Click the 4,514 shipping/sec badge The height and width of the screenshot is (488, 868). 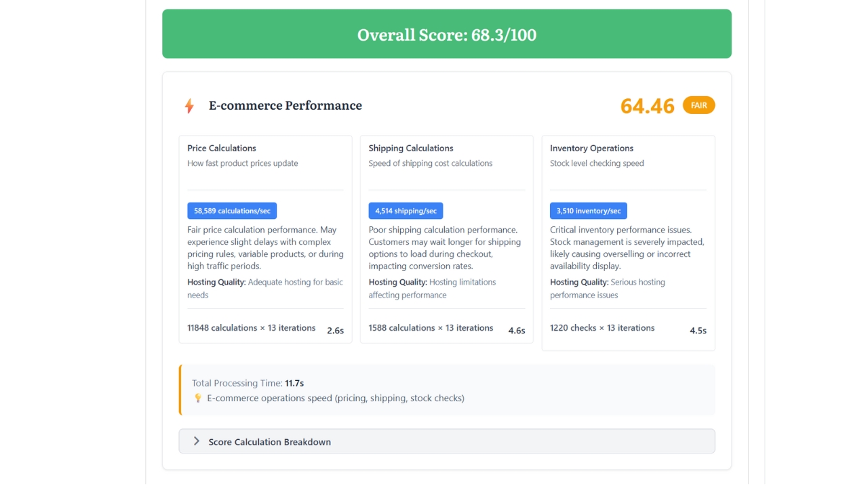coord(406,211)
